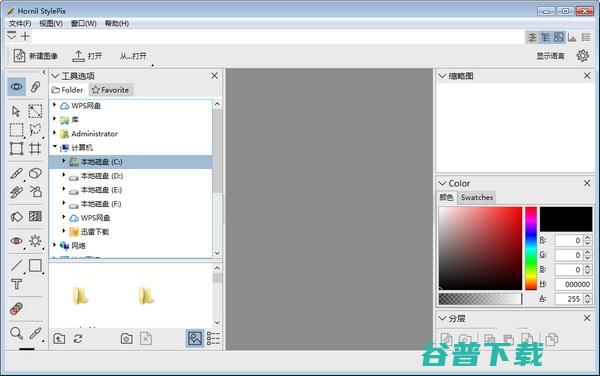The image size is (600, 376).
Task: Select the rectangular marquee selection tool
Action: pos(16,130)
